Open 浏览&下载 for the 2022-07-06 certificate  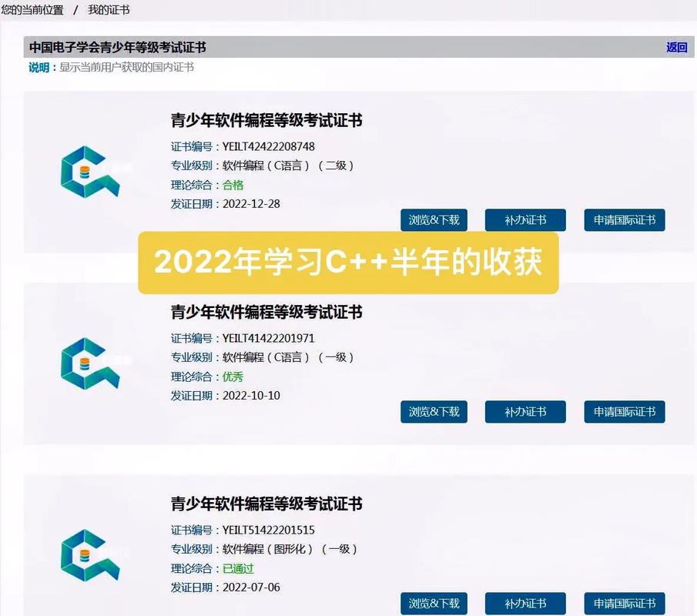tap(434, 603)
